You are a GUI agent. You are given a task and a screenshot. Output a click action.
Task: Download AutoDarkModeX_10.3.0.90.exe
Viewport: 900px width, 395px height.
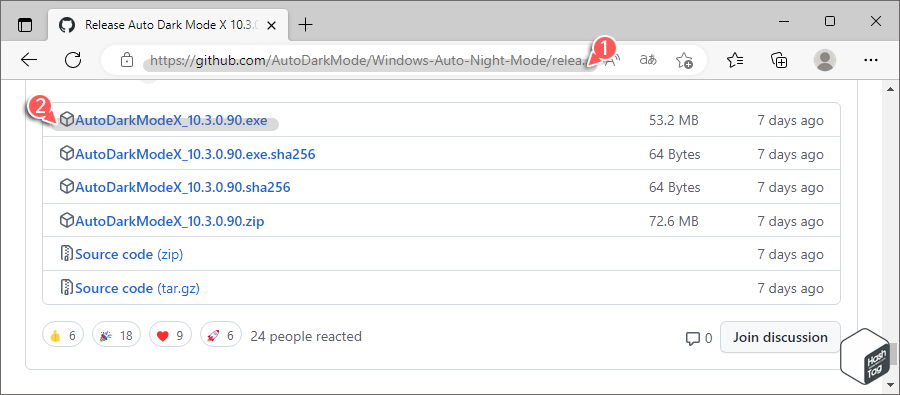coord(171,121)
